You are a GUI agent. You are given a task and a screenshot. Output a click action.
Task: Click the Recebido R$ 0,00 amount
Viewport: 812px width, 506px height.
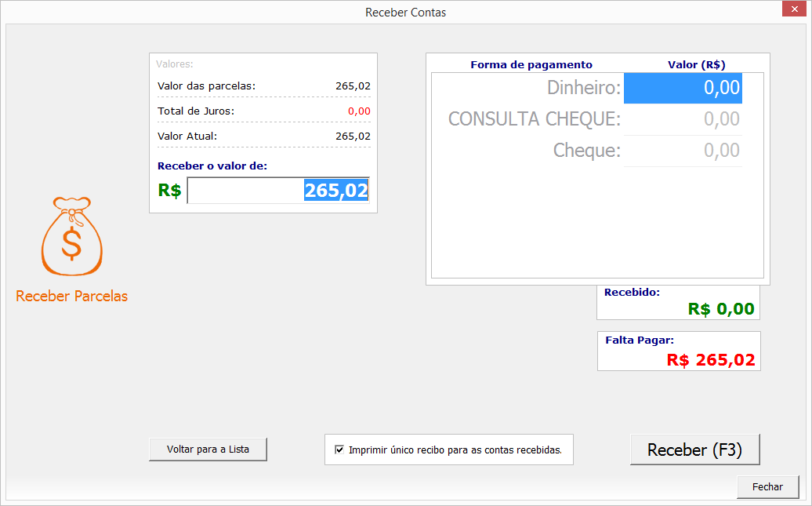pos(721,309)
